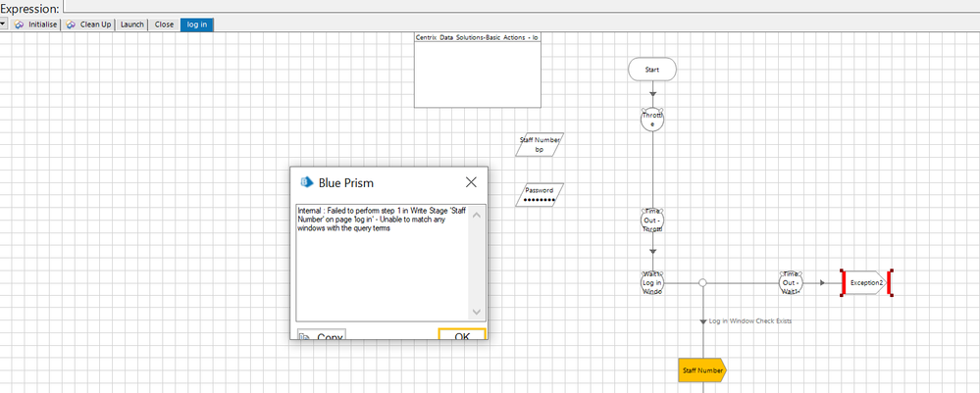Viewport: 980px width, 393px height.
Task: Click the Expression input field
Action: click(521, 6)
